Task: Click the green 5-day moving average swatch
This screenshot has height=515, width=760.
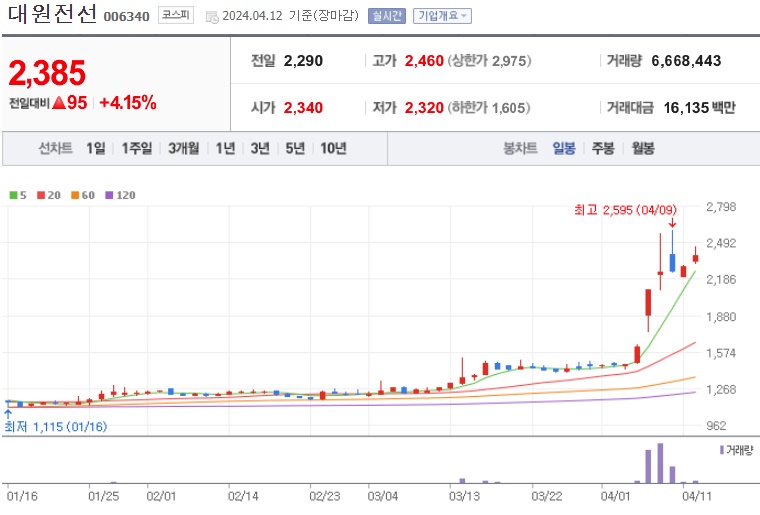Action: (14, 195)
